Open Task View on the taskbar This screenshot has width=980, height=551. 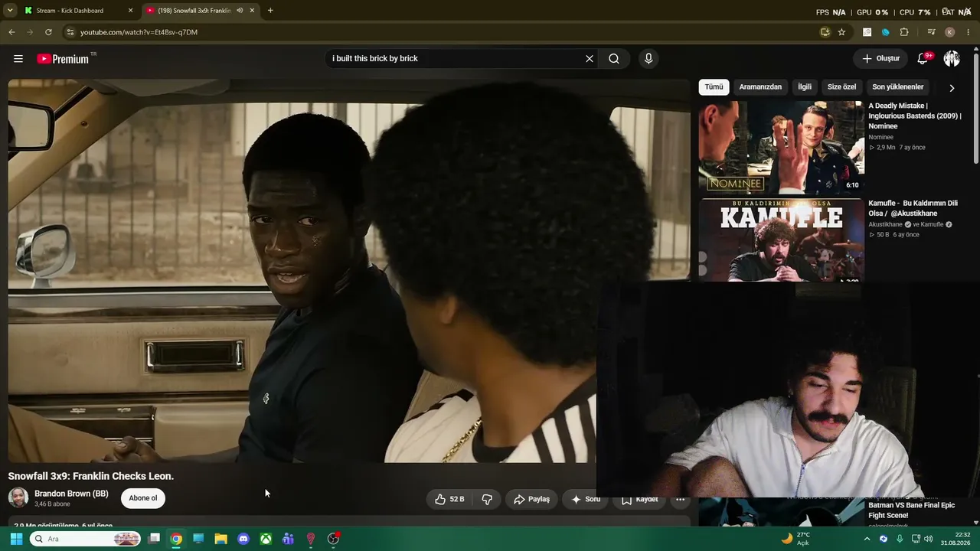154,539
